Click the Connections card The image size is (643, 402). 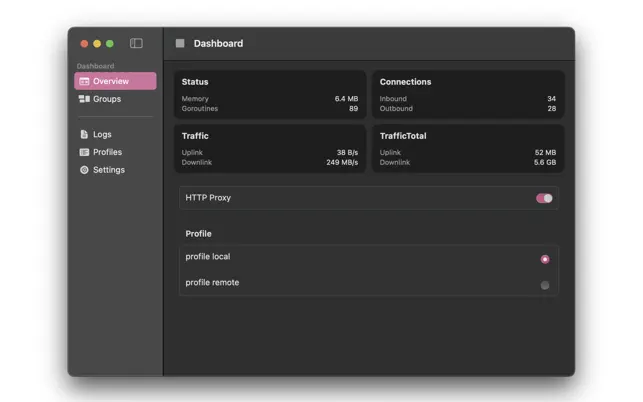(468, 94)
